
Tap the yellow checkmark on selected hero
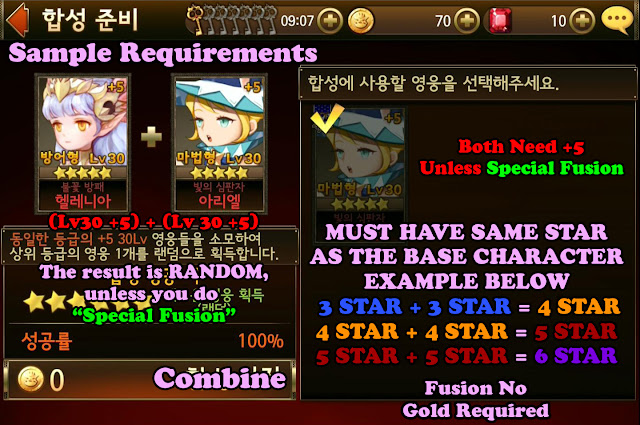327,118
